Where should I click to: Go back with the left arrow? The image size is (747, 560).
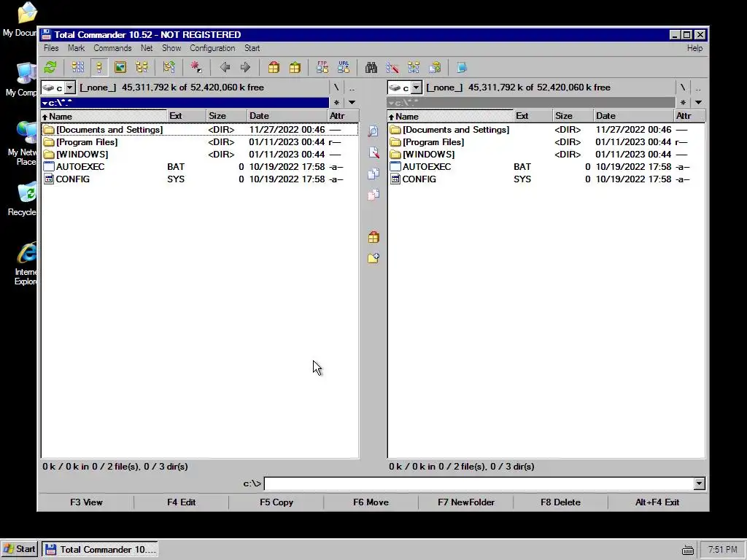pyautogui.click(x=225, y=67)
